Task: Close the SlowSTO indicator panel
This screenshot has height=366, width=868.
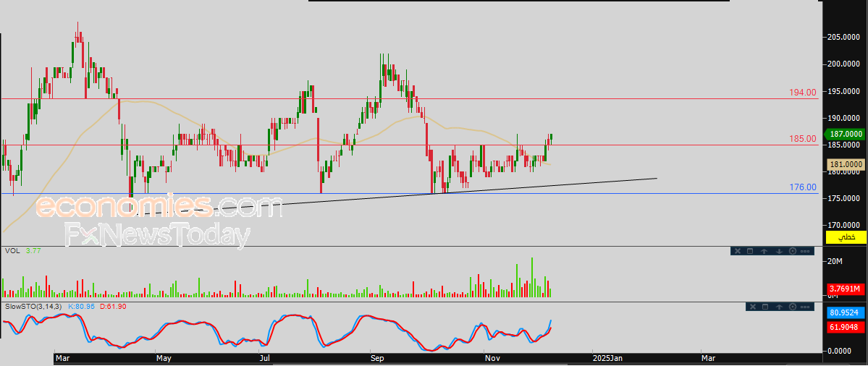Action: pyautogui.click(x=753, y=307)
